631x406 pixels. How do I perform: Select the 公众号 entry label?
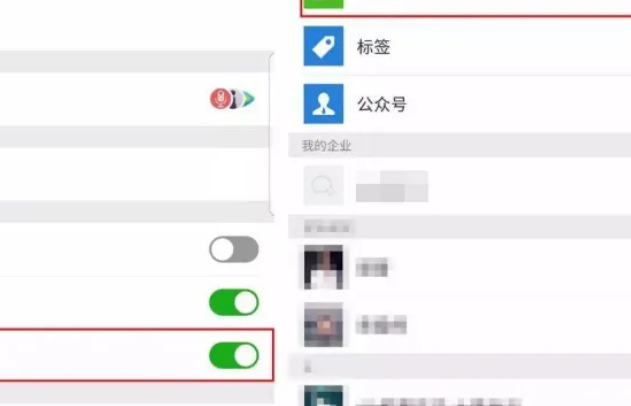381,104
